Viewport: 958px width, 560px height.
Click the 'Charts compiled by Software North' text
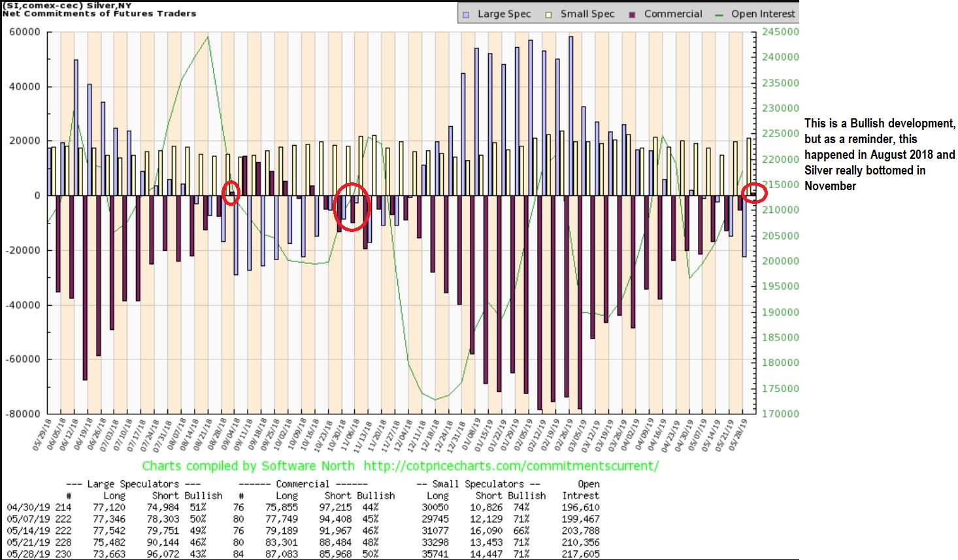point(248,466)
